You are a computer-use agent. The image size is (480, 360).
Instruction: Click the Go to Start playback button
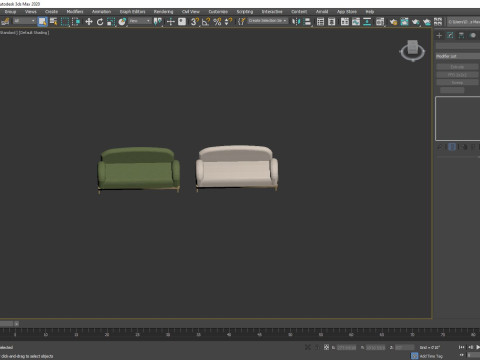pyautogui.click(x=461, y=347)
